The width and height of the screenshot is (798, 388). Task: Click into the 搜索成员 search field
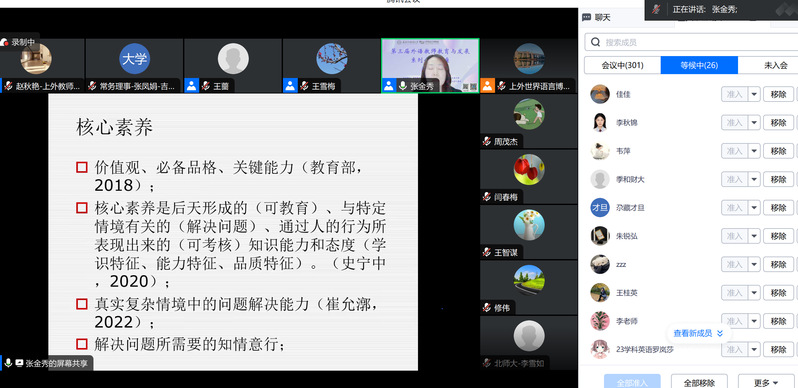click(691, 42)
